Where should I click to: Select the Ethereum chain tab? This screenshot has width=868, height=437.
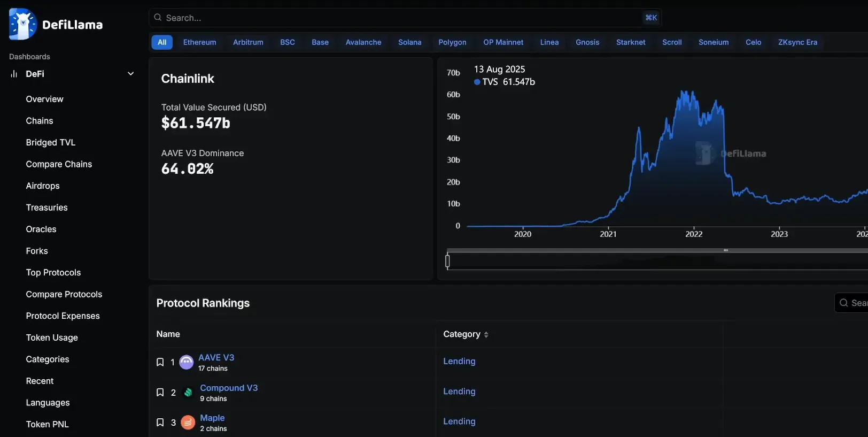199,42
